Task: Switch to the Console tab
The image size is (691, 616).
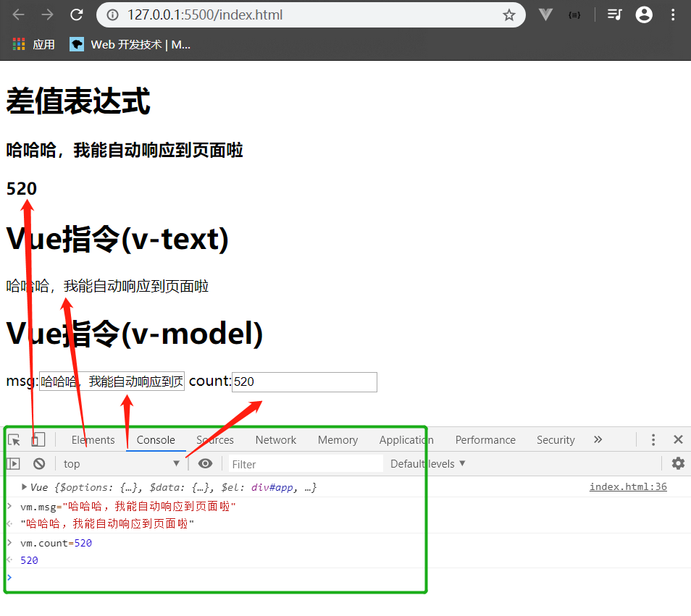Action: [156, 440]
